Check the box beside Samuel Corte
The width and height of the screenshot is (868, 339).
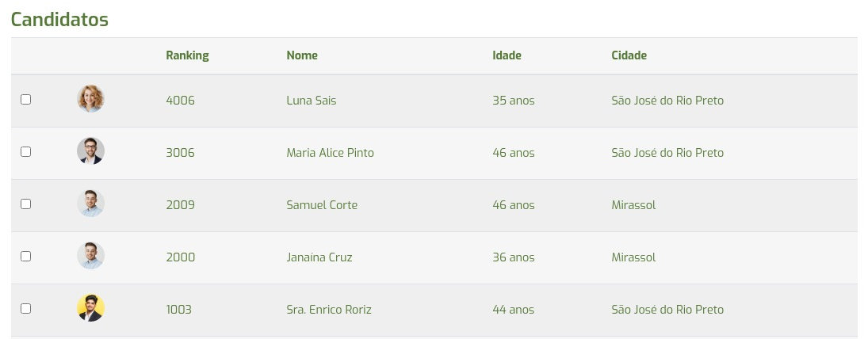coord(25,204)
